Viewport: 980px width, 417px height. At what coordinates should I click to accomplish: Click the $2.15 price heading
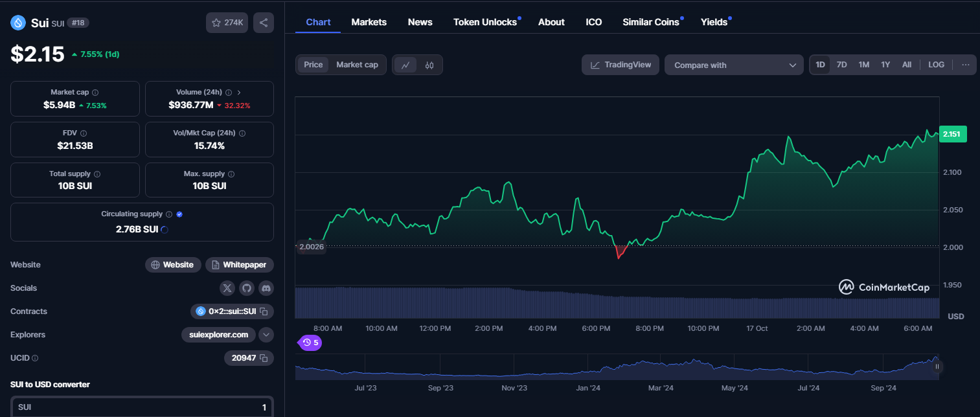pyautogui.click(x=38, y=54)
